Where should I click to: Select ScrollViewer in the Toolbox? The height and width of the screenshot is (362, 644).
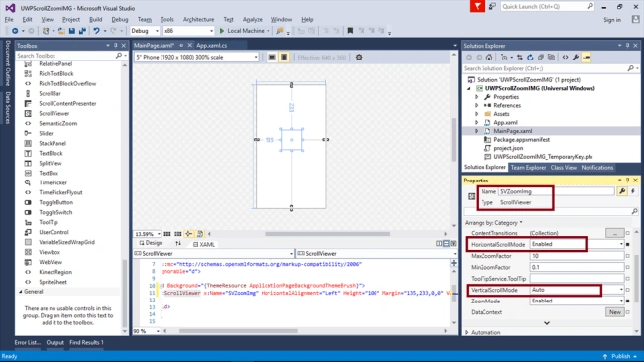54,113
